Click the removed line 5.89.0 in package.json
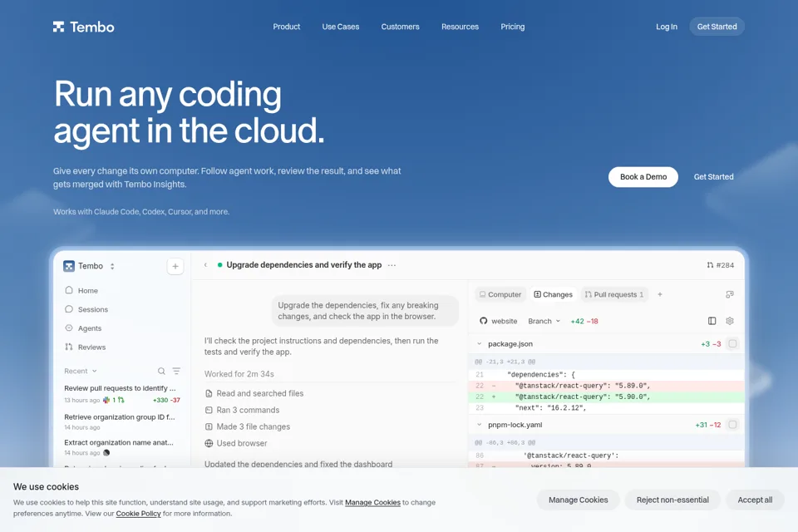 coord(606,386)
